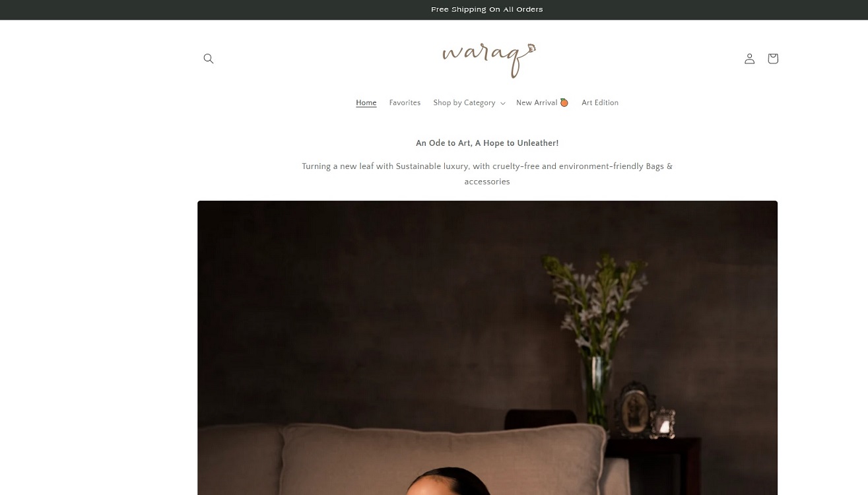Open the Art Edition page
Screen dimensions: 868x495
pos(600,103)
